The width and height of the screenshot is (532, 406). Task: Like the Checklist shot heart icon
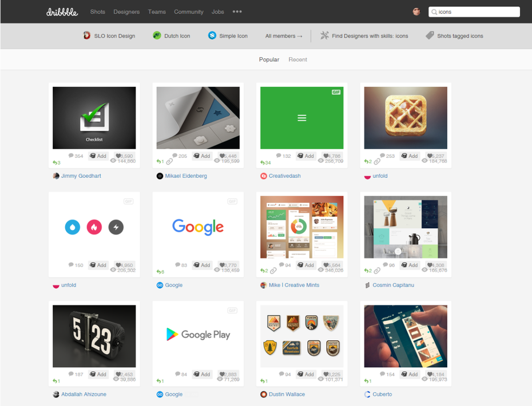click(118, 156)
